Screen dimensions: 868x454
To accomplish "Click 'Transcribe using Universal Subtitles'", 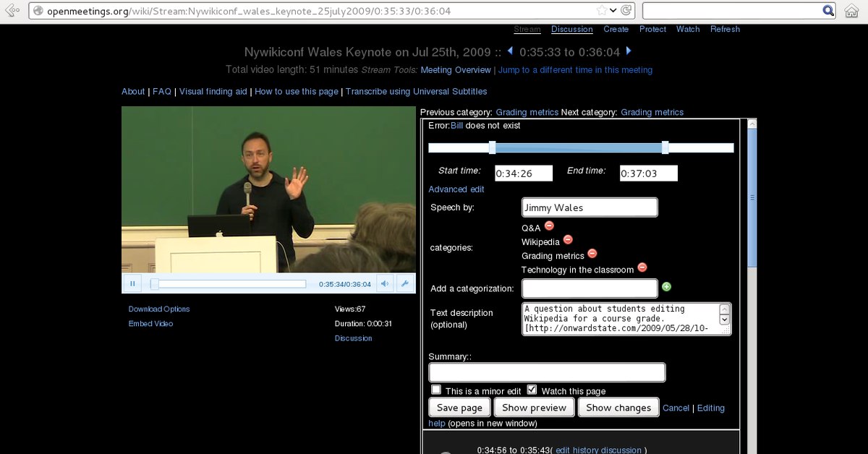I will pyautogui.click(x=417, y=92).
